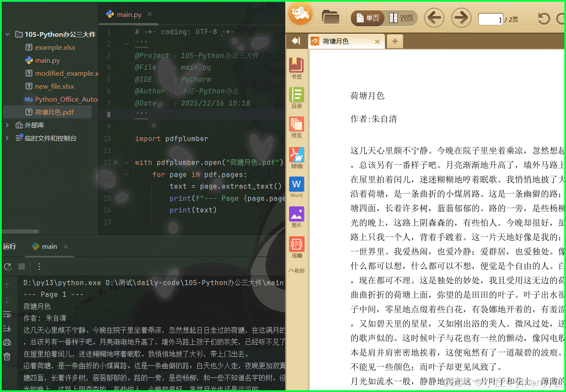Screen dimensions: 566x392
Task: Click the 运行 run tool window label
Action: pyautogui.click(x=10, y=246)
